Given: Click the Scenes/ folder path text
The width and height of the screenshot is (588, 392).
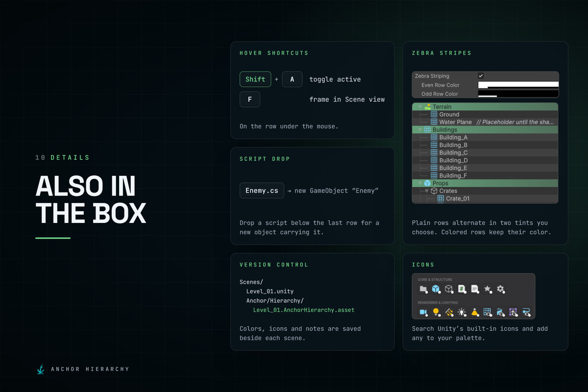Looking at the screenshot, I should [251, 282].
